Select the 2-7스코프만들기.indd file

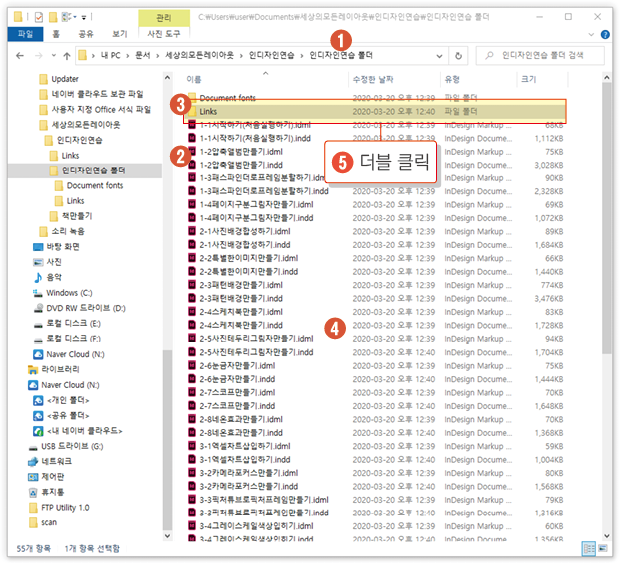coord(237,406)
